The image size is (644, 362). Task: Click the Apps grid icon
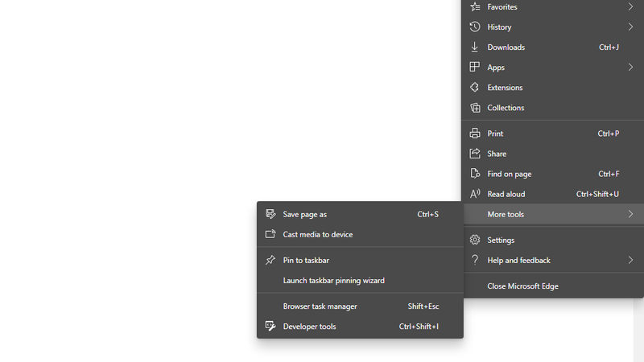pyautogui.click(x=475, y=67)
